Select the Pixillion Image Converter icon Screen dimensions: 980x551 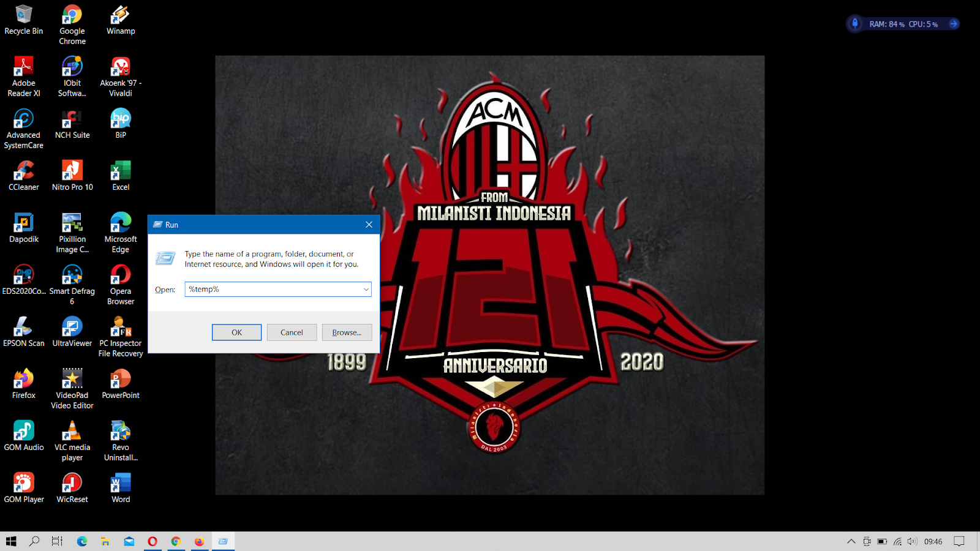72,233
